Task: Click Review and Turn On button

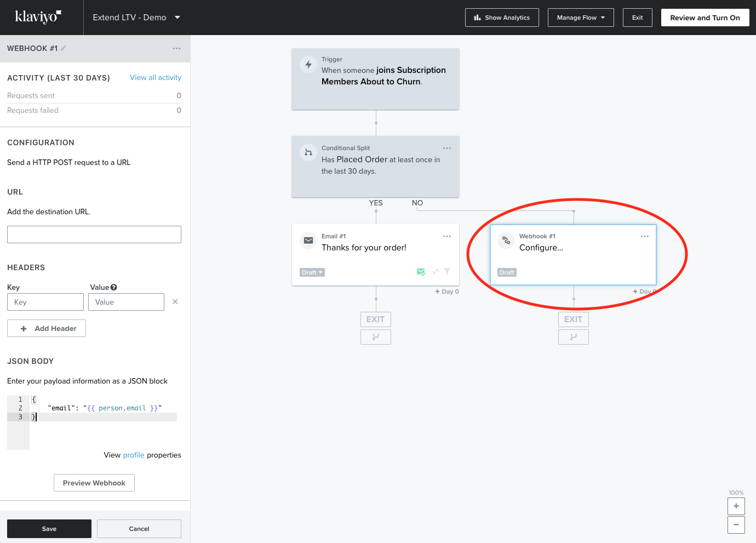Action: [705, 18]
